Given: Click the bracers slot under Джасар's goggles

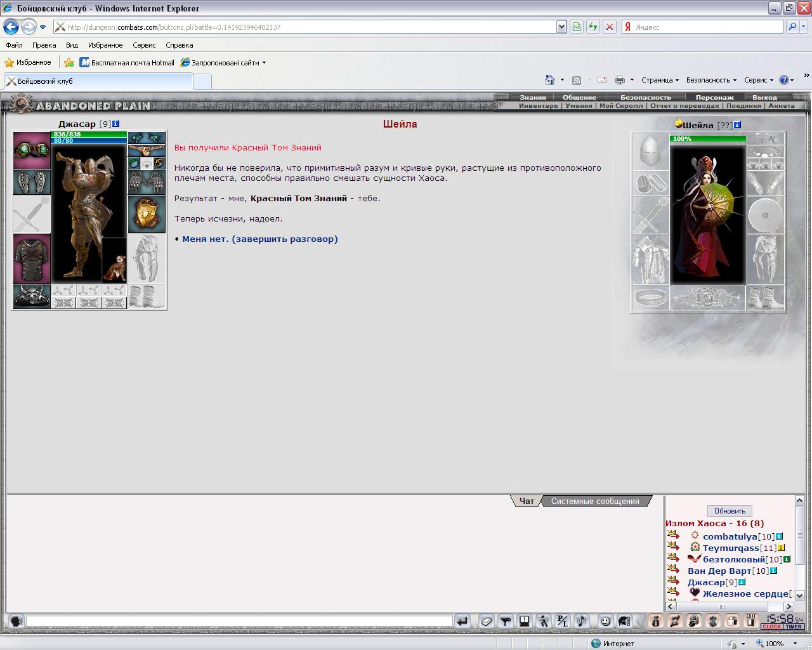Looking at the screenshot, I should 32,182.
